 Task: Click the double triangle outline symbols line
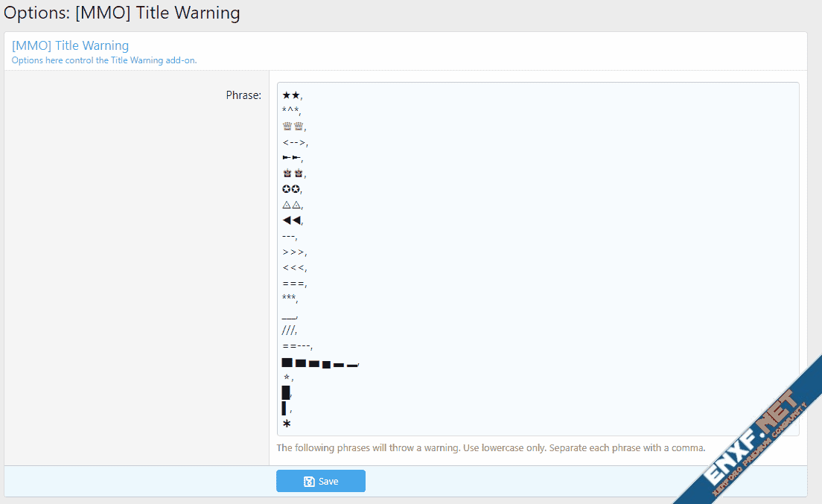click(292, 205)
